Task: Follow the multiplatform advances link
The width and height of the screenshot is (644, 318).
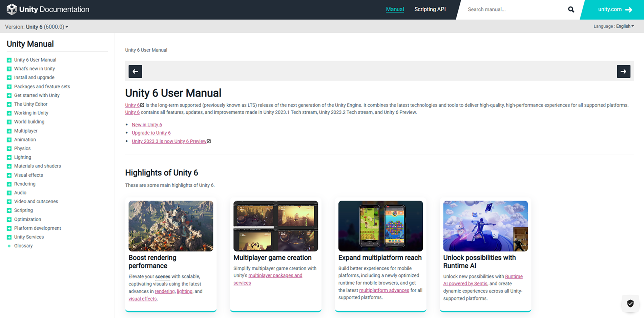Action: (384, 290)
